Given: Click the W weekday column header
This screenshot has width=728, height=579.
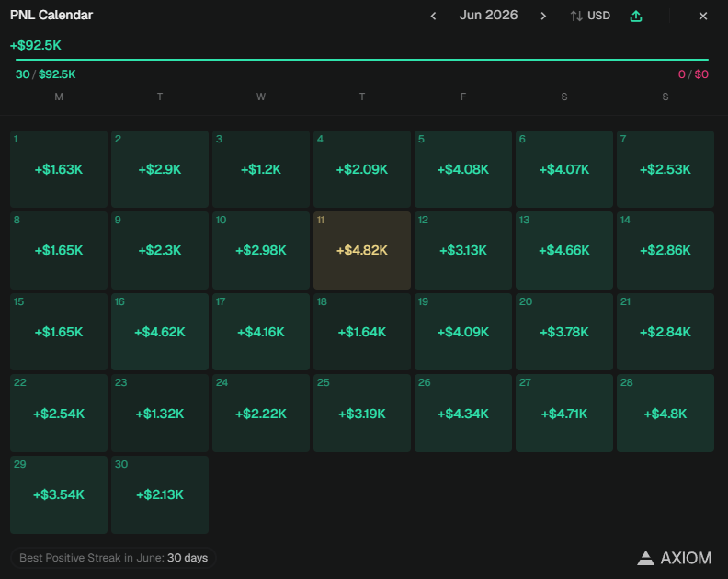Looking at the screenshot, I should point(261,96).
